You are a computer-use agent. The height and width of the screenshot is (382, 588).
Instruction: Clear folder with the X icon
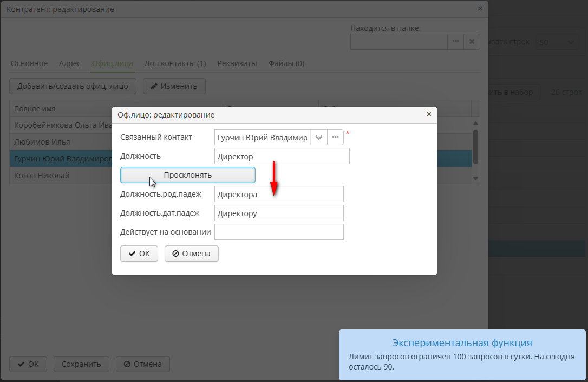472,42
